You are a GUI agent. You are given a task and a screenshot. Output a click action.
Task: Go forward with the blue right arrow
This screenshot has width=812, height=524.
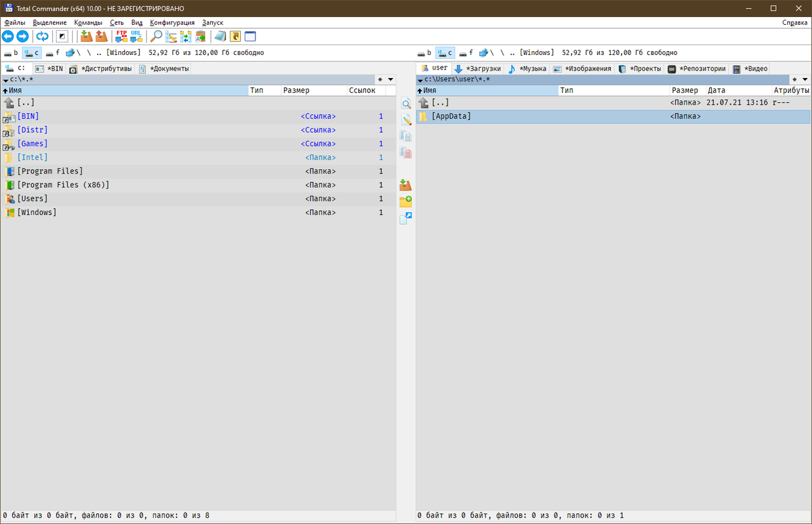coord(22,37)
